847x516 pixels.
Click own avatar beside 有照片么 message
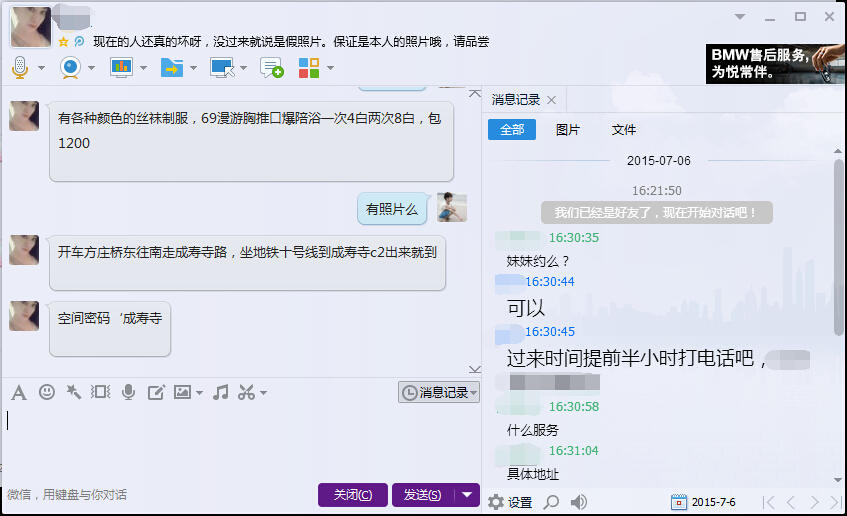pyautogui.click(x=452, y=207)
